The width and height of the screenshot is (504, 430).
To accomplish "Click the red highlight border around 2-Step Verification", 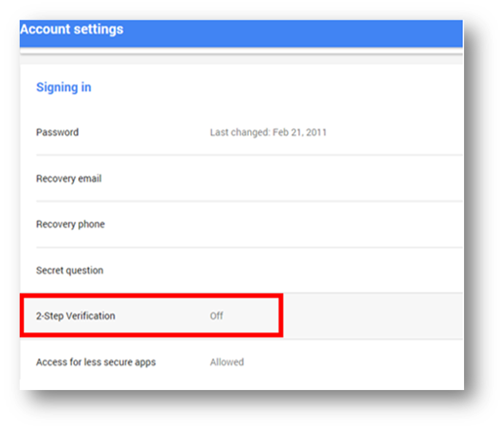I will [151, 295].
